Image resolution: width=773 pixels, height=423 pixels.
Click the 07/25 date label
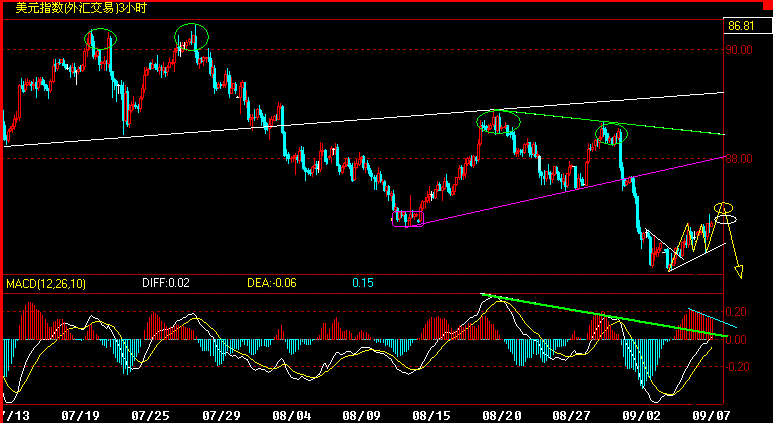[x=150, y=416]
